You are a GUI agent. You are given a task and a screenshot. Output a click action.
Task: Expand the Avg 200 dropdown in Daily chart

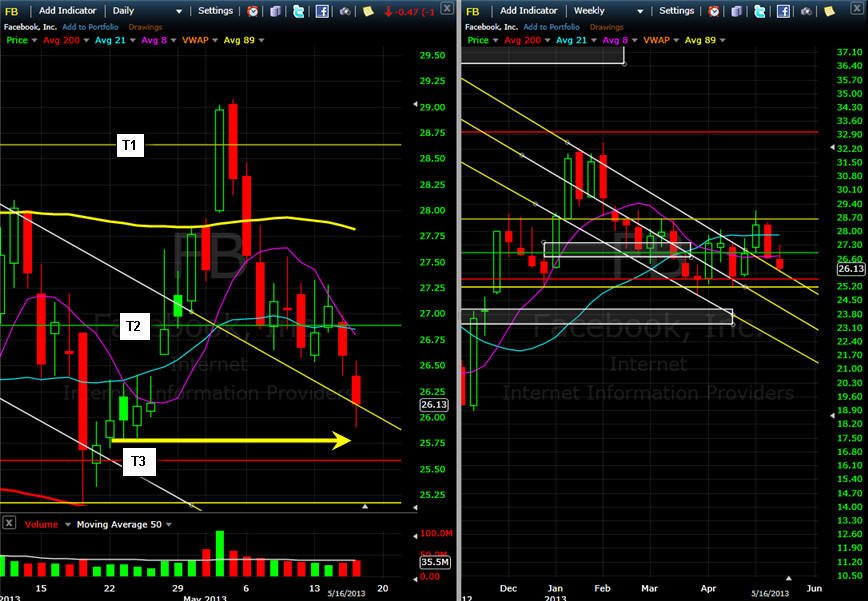86,40
